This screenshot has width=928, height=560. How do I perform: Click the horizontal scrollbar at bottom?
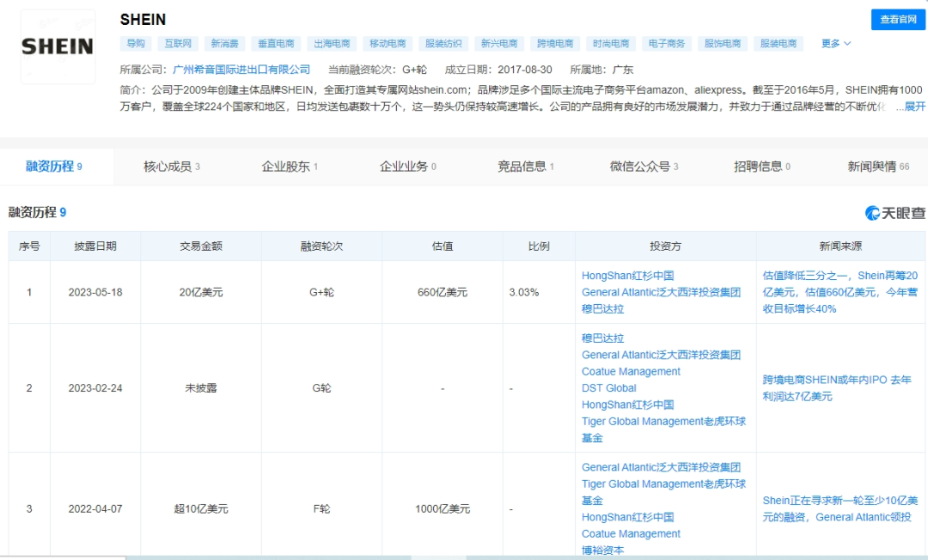point(464,557)
